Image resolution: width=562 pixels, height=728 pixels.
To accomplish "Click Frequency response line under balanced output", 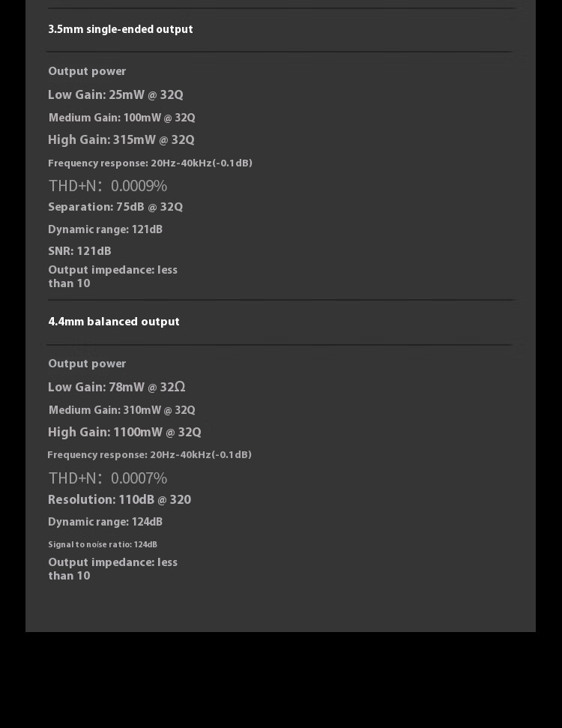I will pyautogui.click(x=149, y=455).
